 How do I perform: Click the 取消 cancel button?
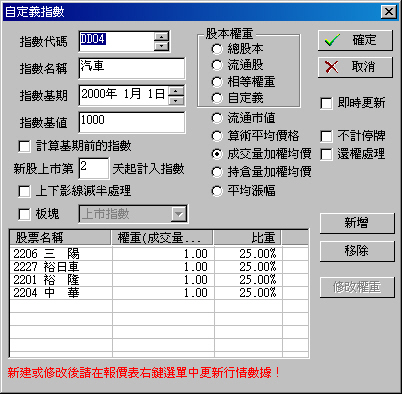(x=355, y=67)
